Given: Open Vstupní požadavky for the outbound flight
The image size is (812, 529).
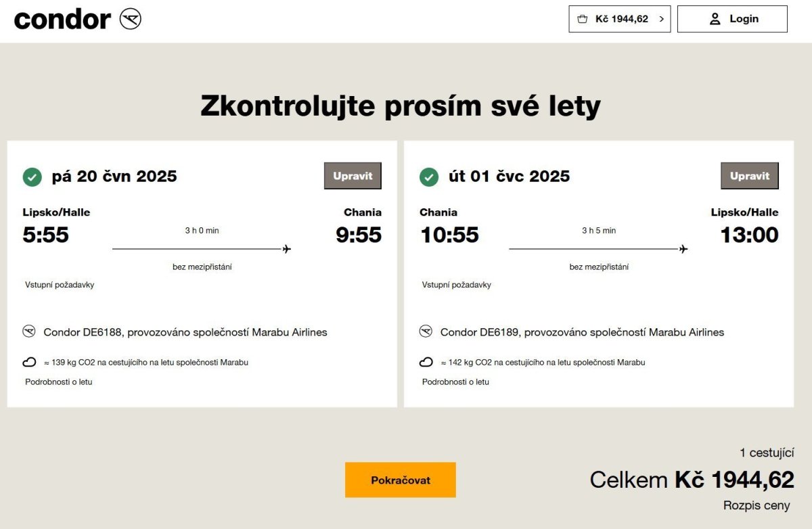Looking at the screenshot, I should (x=60, y=285).
